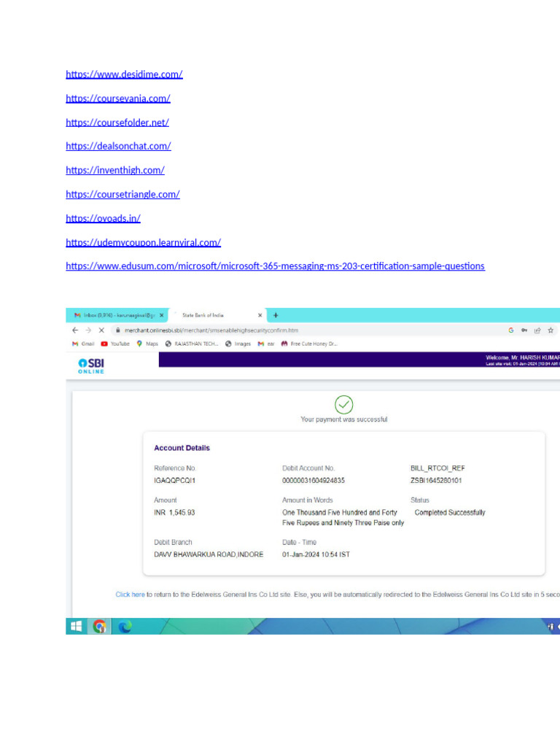Open the desidime.com hyperlink
Screen dimensions: 560x747
pos(124,74)
